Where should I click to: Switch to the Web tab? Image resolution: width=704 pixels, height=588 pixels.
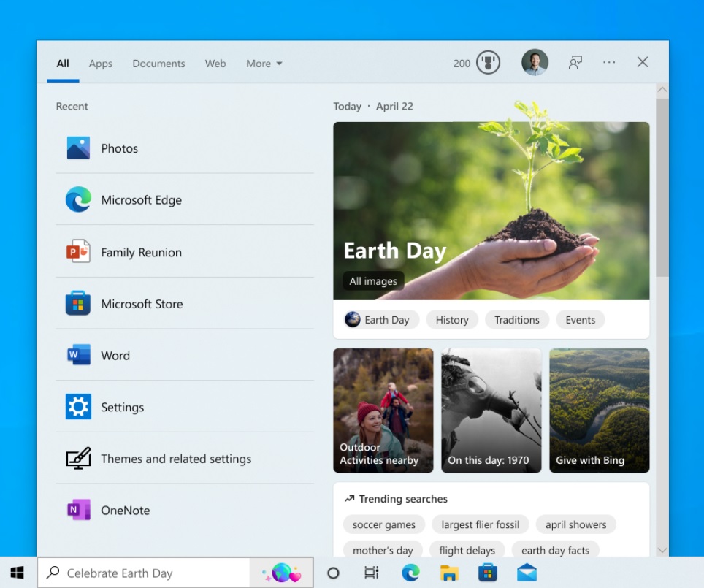215,64
